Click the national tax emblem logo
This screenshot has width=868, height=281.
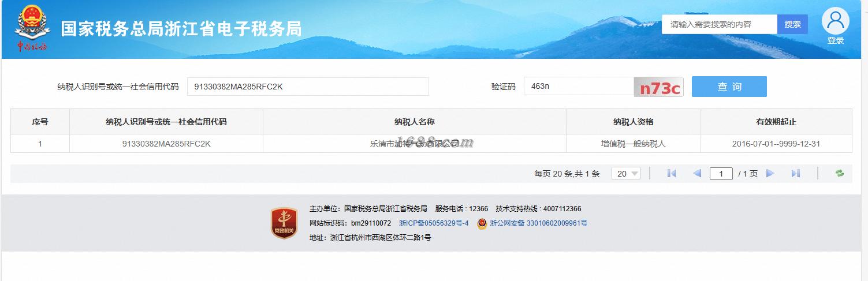32,29
